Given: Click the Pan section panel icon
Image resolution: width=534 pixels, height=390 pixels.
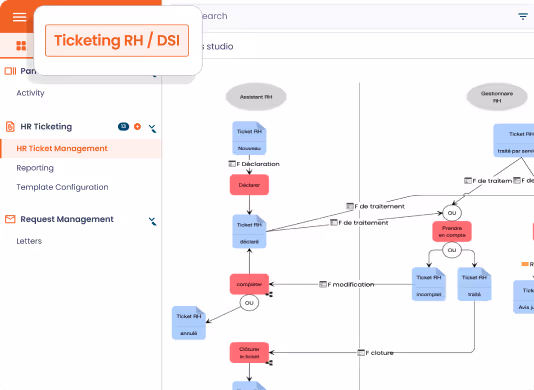Looking at the screenshot, I should (10, 71).
